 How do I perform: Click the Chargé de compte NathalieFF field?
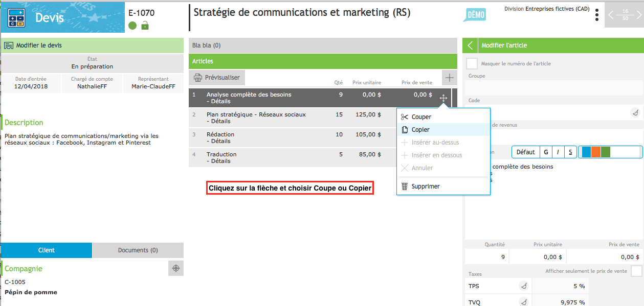coord(92,83)
